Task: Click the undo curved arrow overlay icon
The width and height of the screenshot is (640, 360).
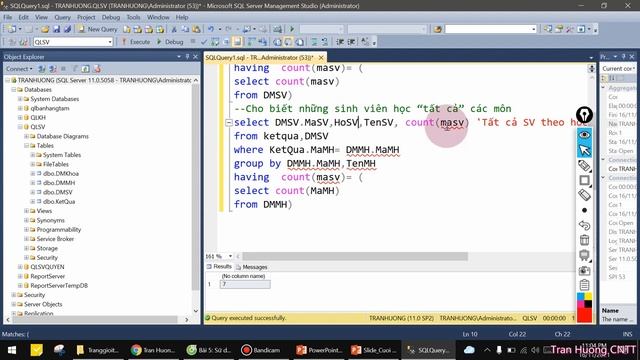Action: 584,225
